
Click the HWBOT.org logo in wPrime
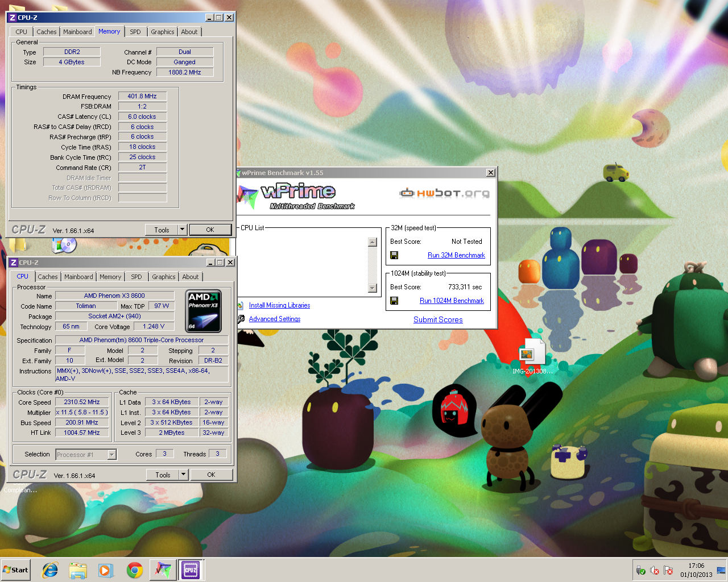click(x=445, y=193)
